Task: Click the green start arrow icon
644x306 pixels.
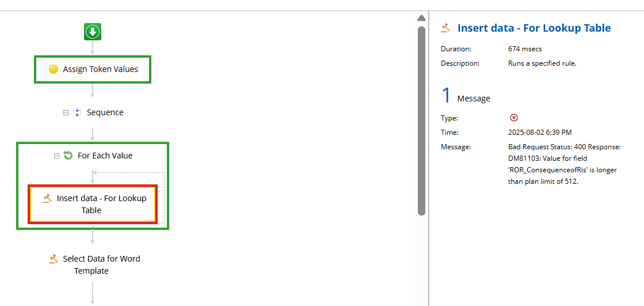Action: pos(93,32)
